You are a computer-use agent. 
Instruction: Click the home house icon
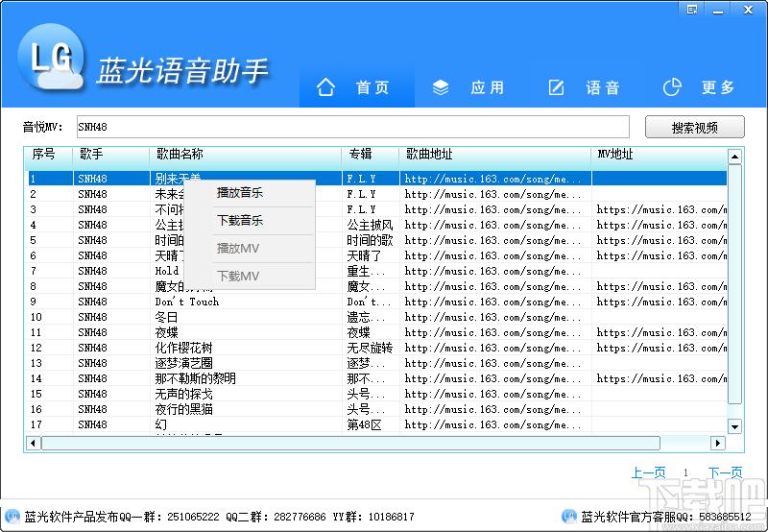click(x=325, y=87)
